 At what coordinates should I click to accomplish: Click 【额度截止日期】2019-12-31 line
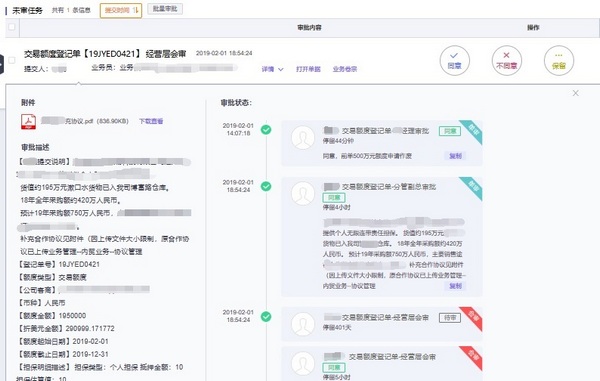pos(62,354)
